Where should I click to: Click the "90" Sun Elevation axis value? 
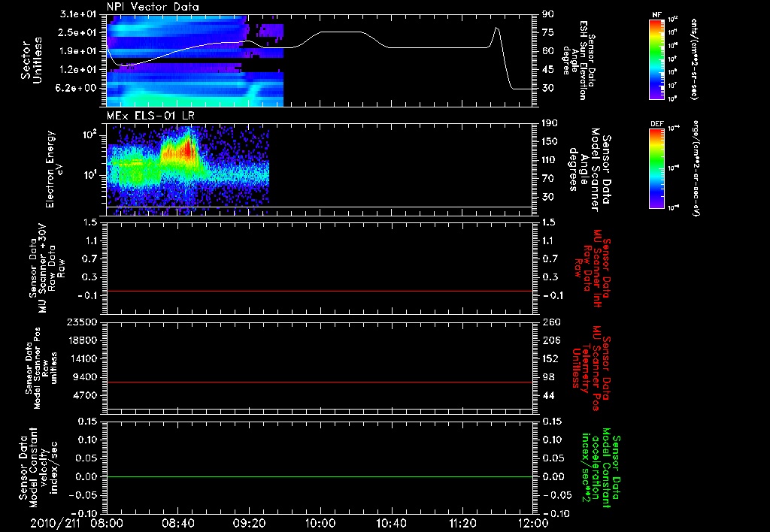pos(548,14)
